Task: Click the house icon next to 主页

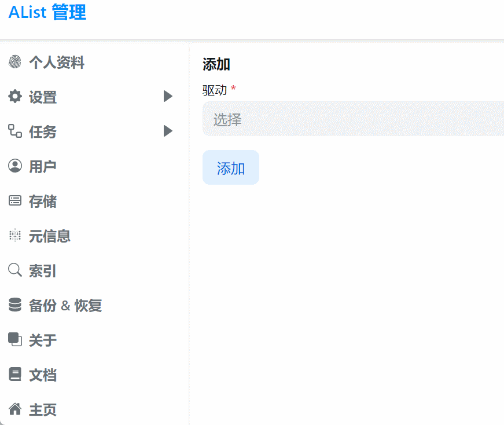Action: (x=14, y=409)
